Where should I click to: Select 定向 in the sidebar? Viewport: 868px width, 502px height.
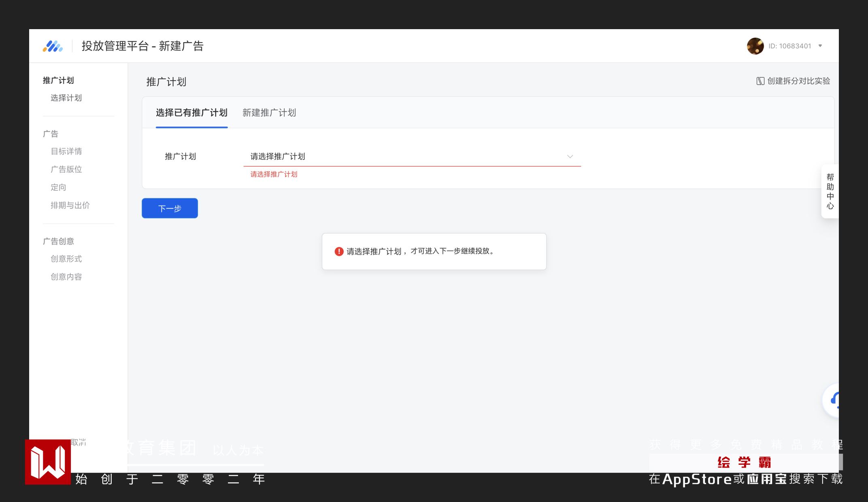(x=58, y=187)
